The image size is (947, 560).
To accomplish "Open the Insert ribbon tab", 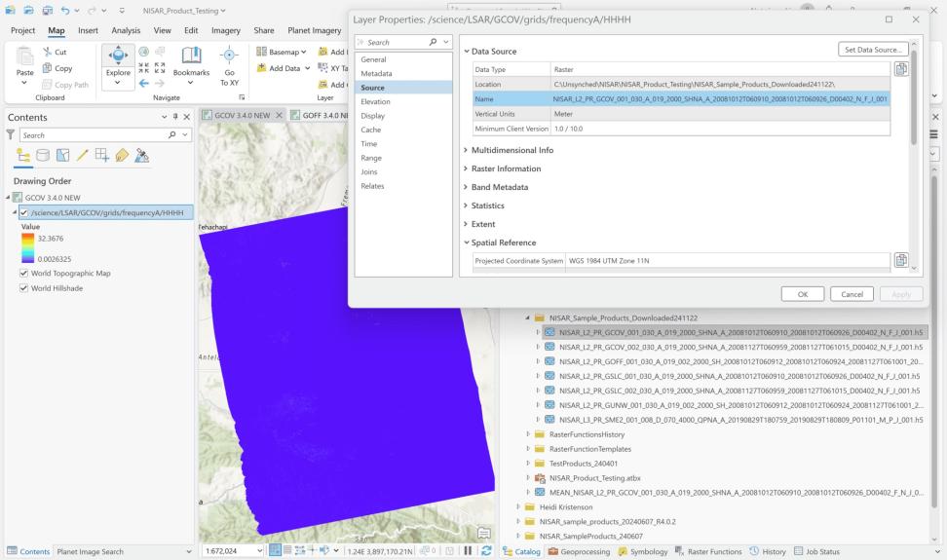I will [89, 30].
